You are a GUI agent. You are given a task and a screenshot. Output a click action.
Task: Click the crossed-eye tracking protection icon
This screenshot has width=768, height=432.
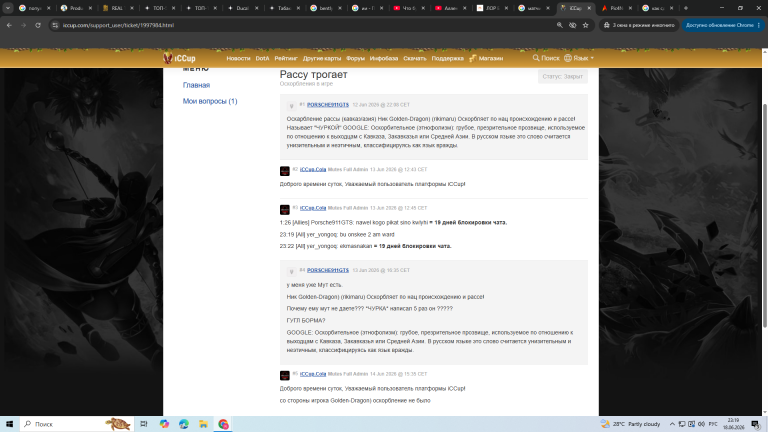point(572,25)
